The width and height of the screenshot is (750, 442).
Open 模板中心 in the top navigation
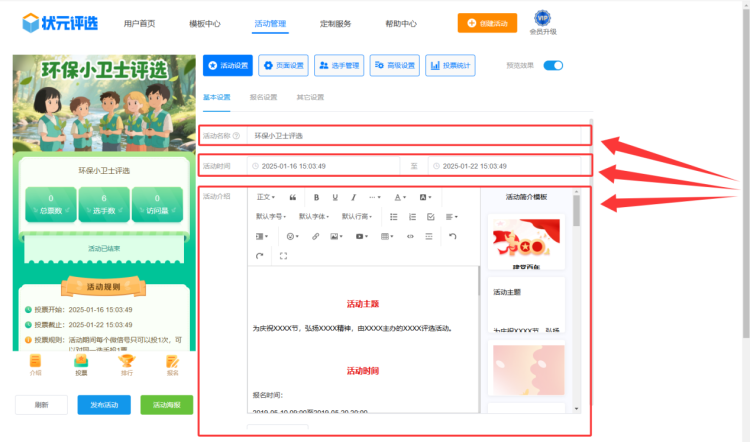click(204, 23)
